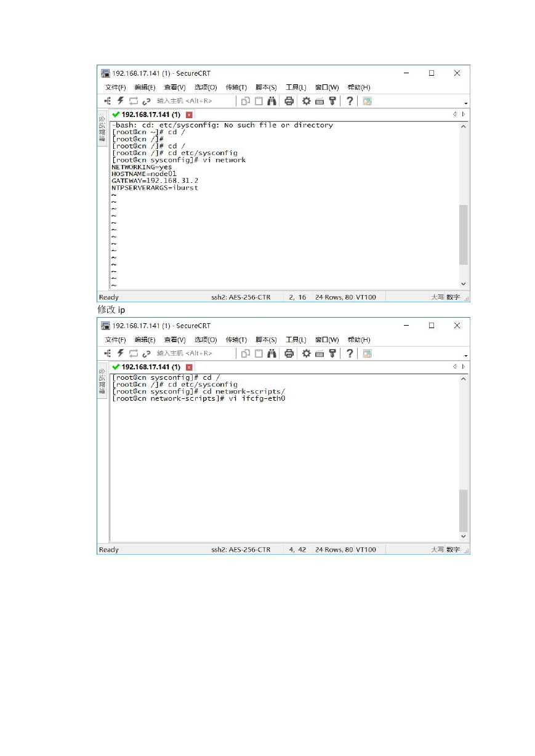Close session tab with red x, ifcfg-eth0 window
Viewport: 535px width, 756px height.
pyautogui.click(x=189, y=368)
